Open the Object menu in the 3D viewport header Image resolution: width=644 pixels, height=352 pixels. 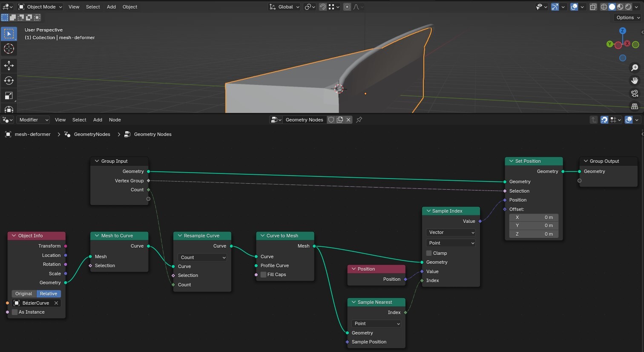click(x=129, y=7)
